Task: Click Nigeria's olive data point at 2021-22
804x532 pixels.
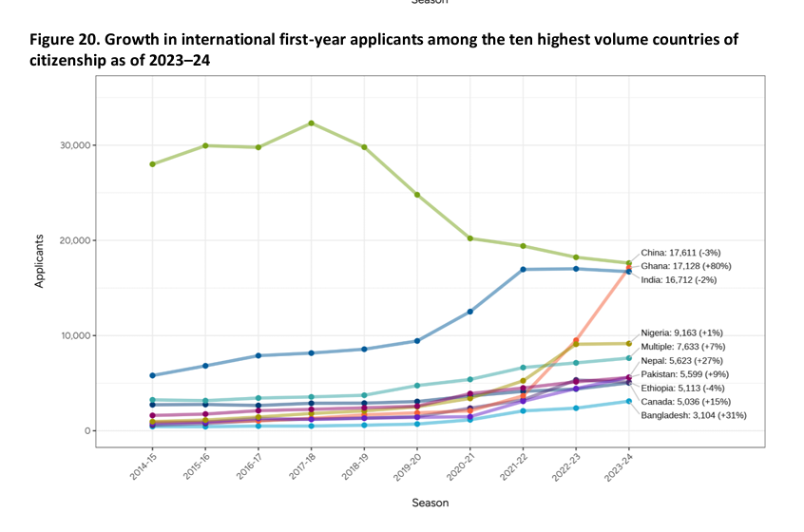Action: click(x=523, y=381)
